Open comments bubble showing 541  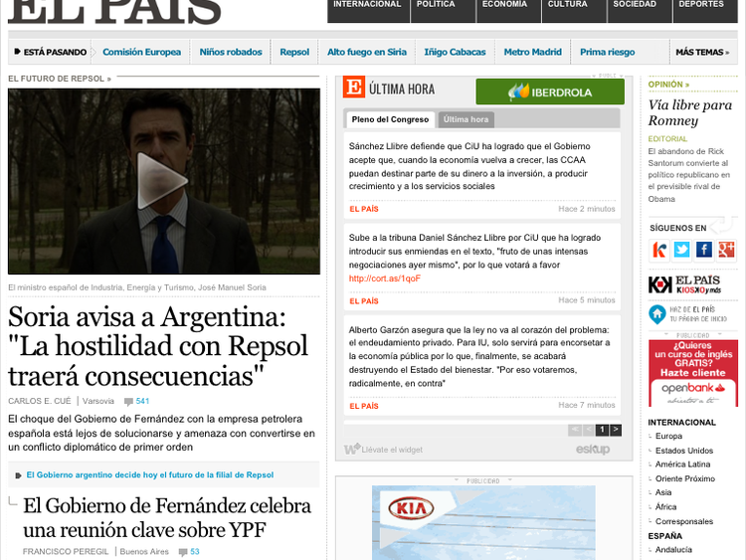tap(136, 401)
